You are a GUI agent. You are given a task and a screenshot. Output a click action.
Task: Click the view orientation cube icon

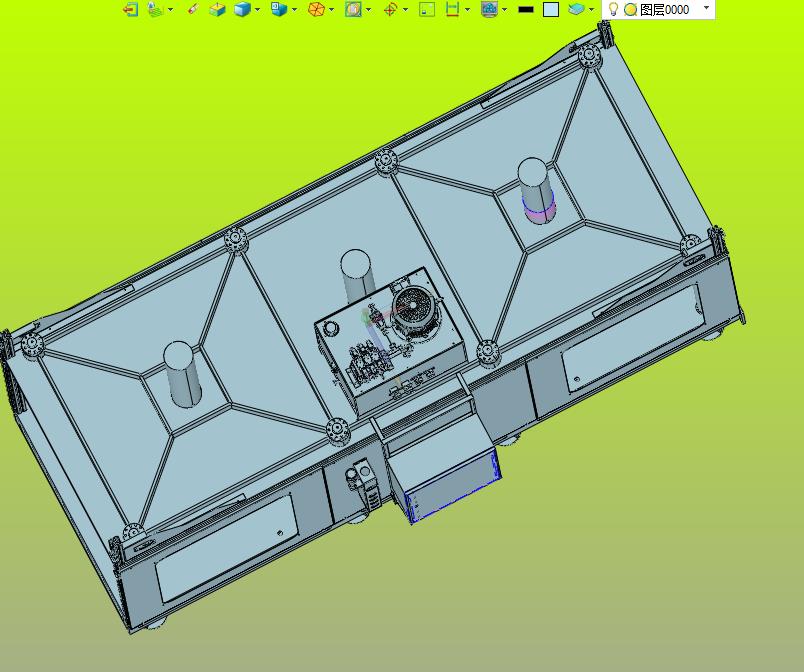click(x=278, y=9)
